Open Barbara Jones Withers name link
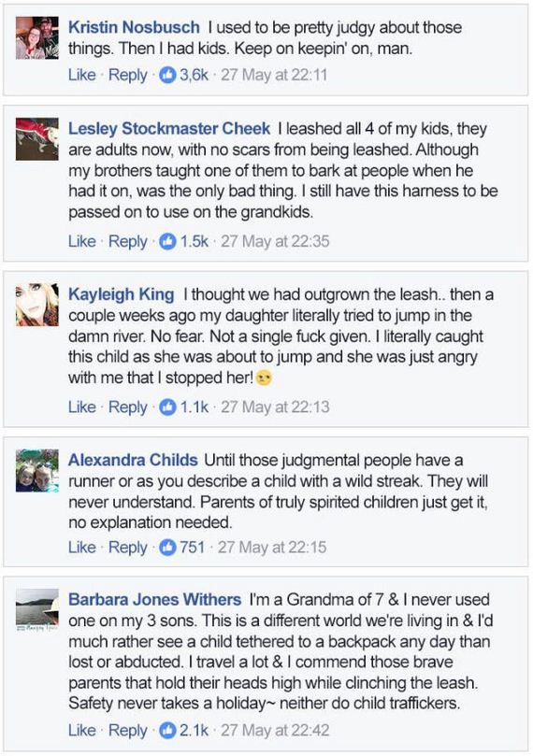The image size is (533, 756). tap(154, 599)
